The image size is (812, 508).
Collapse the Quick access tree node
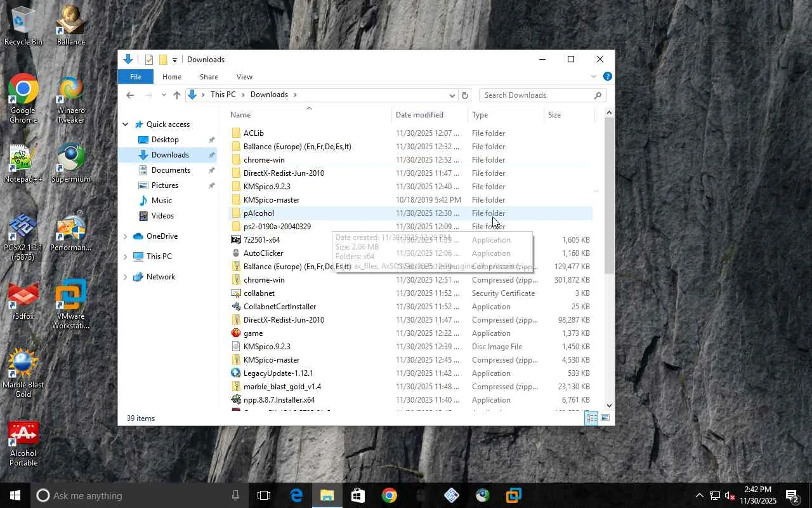pyautogui.click(x=126, y=124)
